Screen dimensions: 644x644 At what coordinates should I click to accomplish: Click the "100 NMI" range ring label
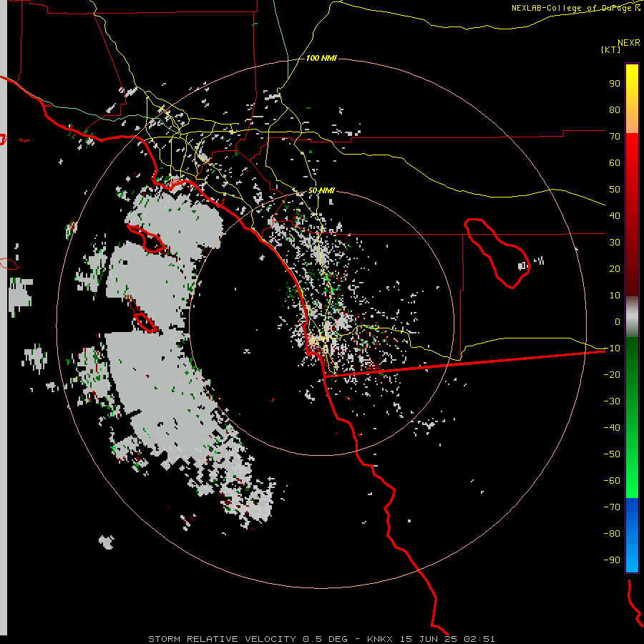coord(321,59)
